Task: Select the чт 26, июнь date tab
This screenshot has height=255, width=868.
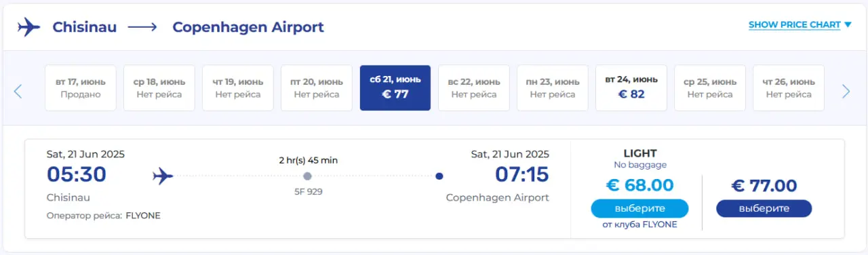Action: point(789,88)
